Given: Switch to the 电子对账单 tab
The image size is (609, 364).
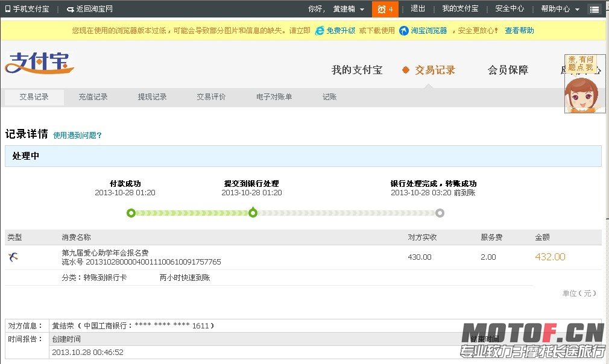Looking at the screenshot, I should pyautogui.click(x=274, y=97).
